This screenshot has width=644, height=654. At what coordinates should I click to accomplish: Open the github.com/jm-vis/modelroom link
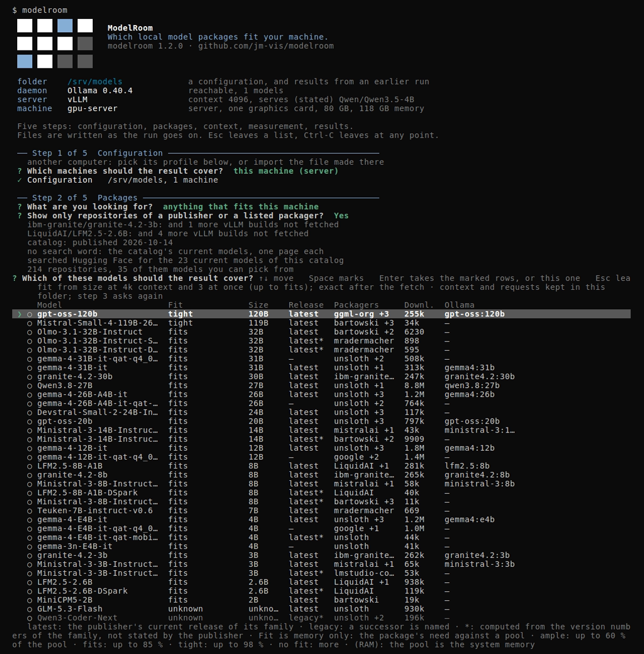coord(266,46)
